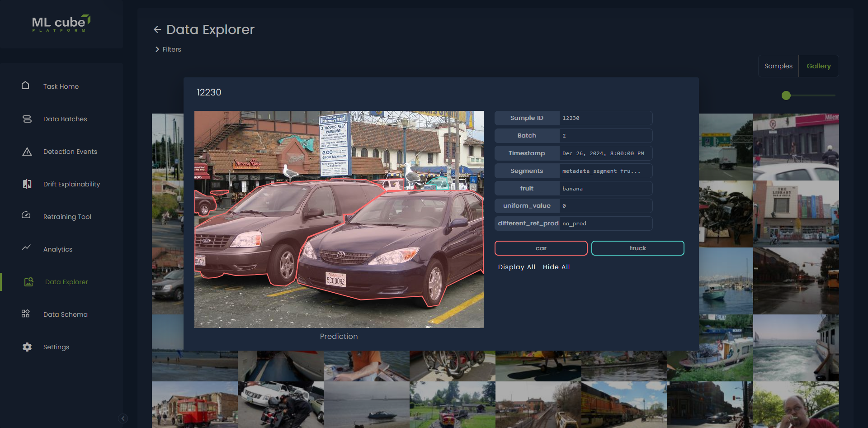Click the Analytics line chart icon
868x428 pixels.
[27, 247]
